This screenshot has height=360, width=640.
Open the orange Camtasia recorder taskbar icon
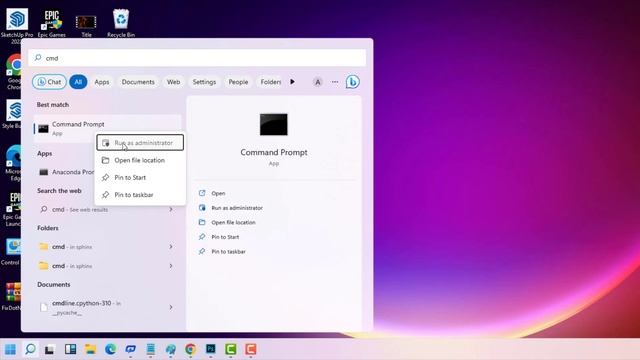coord(251,349)
